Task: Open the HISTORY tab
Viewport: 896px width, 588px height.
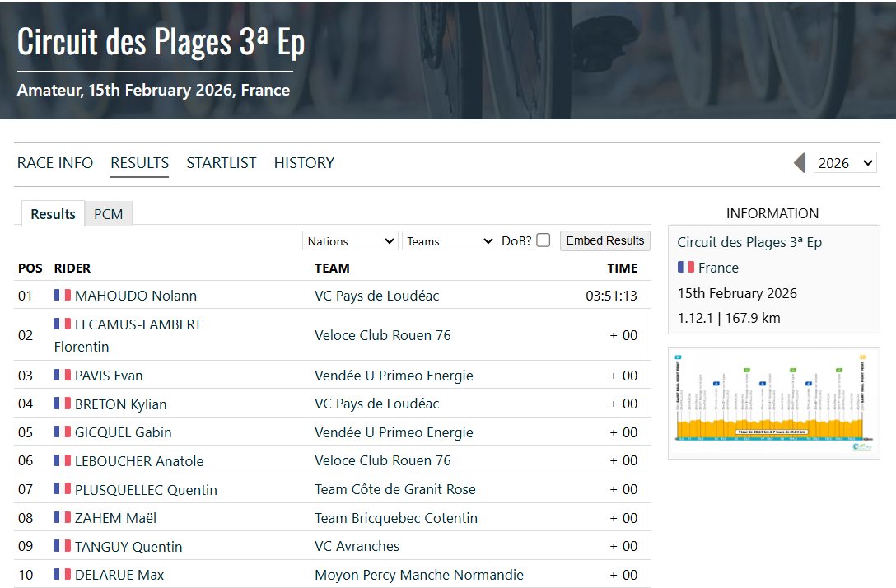Action: pos(304,163)
